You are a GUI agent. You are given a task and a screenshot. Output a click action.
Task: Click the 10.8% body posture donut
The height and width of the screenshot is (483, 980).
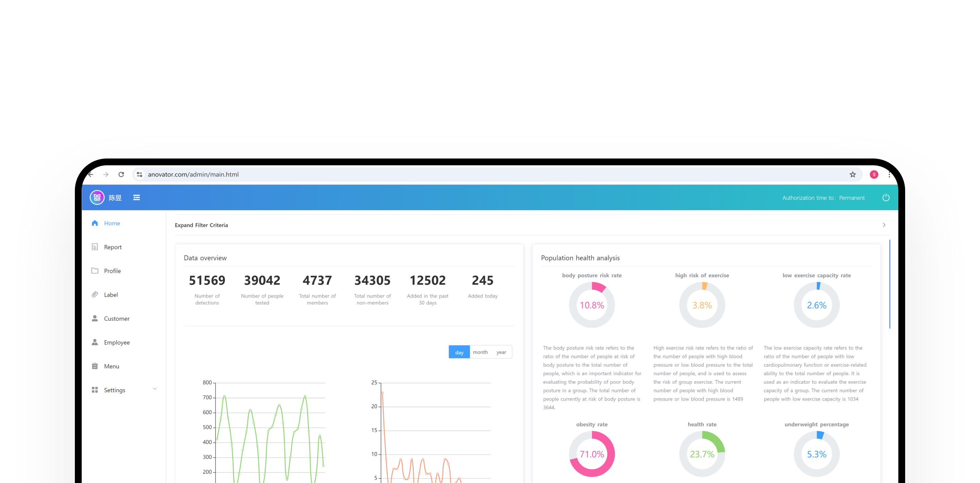(x=592, y=305)
